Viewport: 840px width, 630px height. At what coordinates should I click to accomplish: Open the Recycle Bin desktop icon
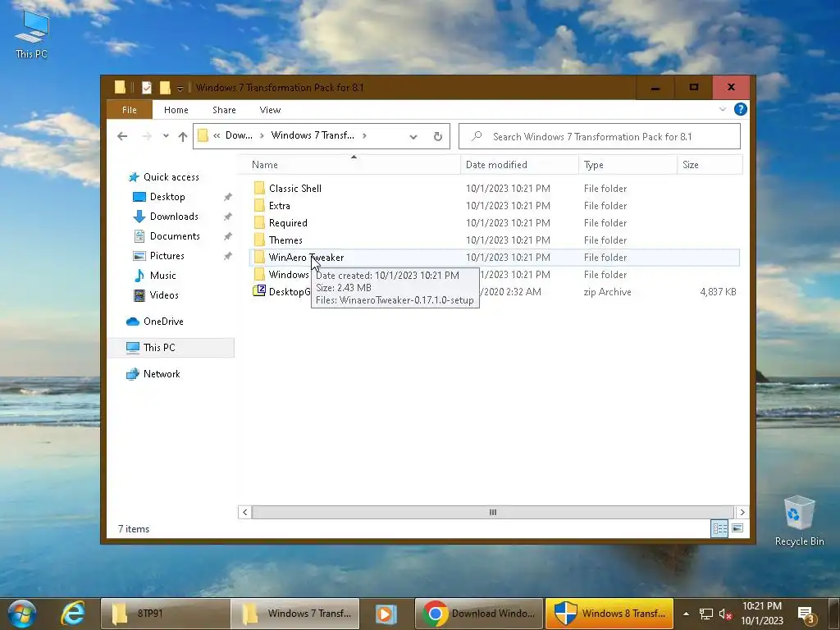(799, 521)
